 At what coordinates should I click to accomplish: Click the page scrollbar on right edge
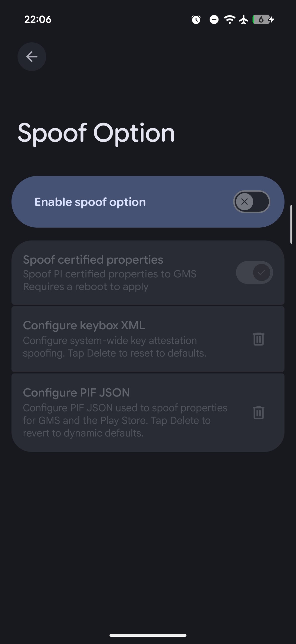(291, 224)
